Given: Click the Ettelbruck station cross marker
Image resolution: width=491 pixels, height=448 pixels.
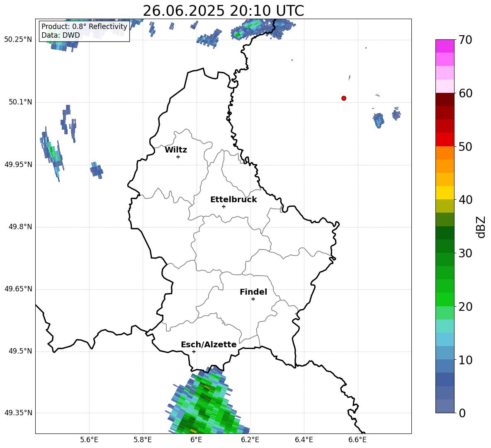Looking at the screenshot, I should (x=224, y=206).
